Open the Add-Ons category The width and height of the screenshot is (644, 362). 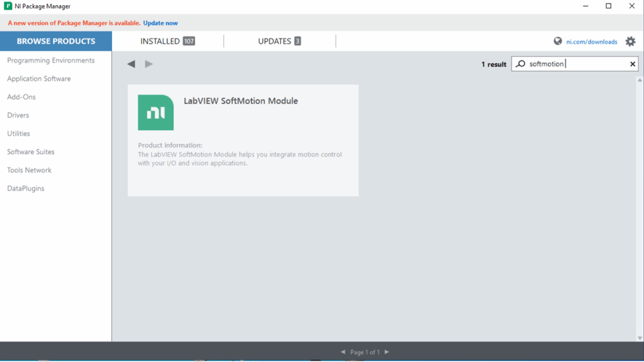[x=21, y=97]
